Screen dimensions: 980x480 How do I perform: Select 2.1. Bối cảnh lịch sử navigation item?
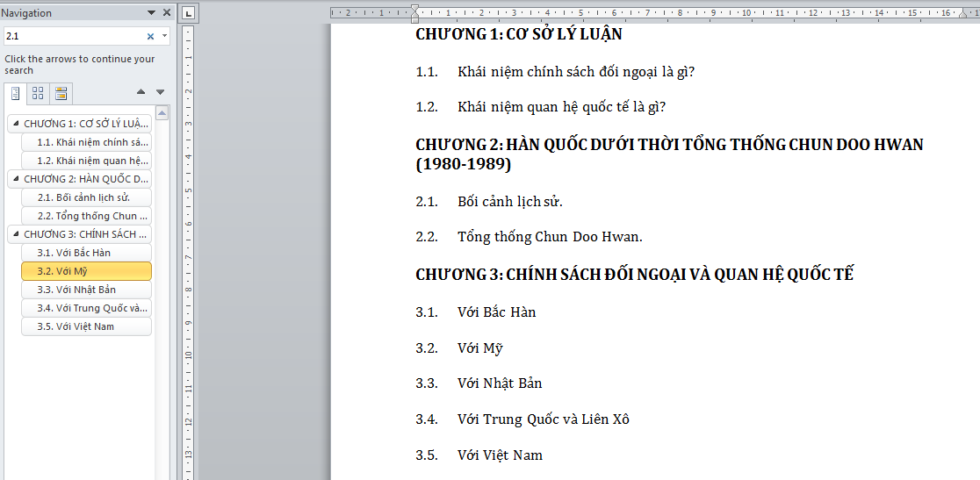click(x=86, y=197)
